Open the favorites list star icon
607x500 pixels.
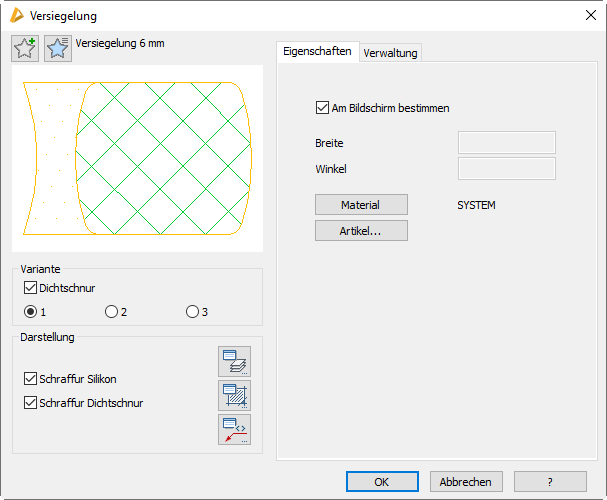pos(58,48)
